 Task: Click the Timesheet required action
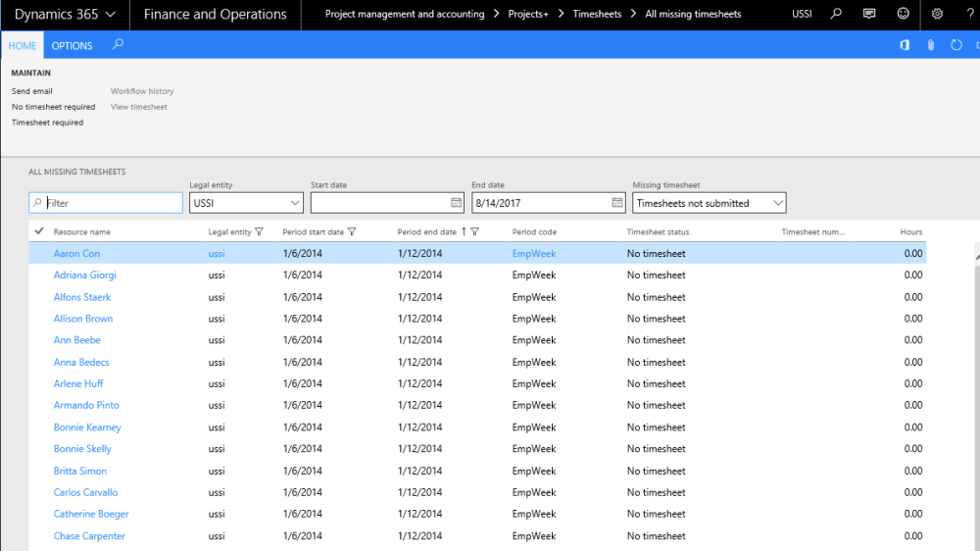point(47,123)
